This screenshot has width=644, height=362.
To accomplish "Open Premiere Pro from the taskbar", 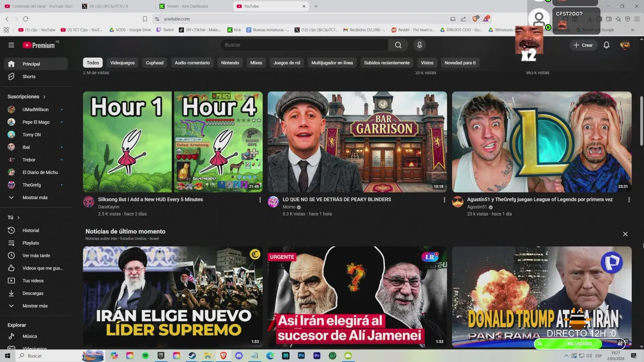I will click(317, 355).
